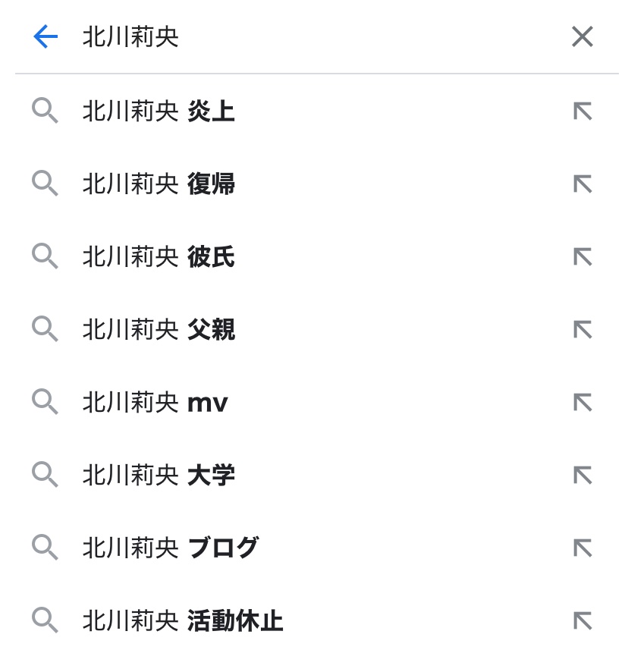The height and width of the screenshot is (672, 628).
Task: Tap the arrow icon beside ブログ
Action: pyautogui.click(x=582, y=548)
